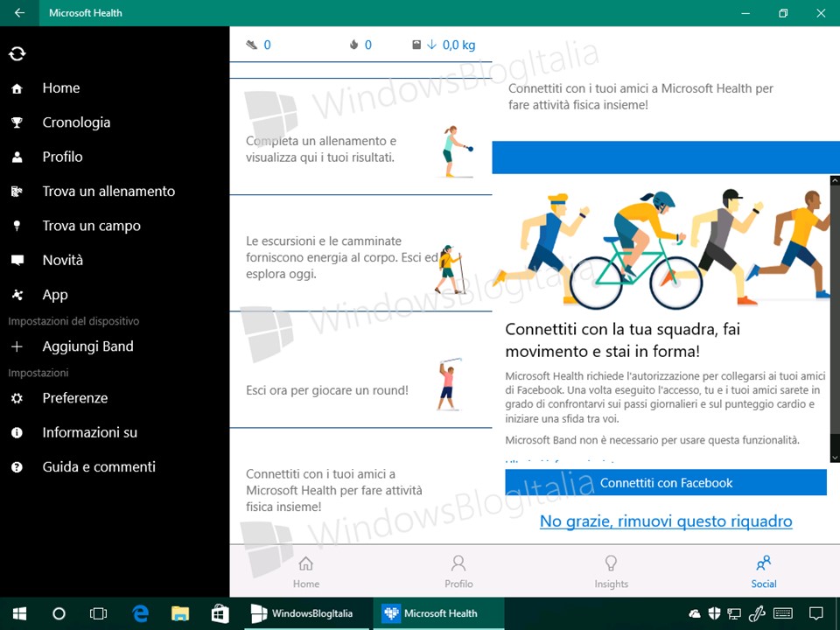Click the scrollbar up arrow in the social pane
840x630 pixels.
pyautogui.click(x=835, y=181)
